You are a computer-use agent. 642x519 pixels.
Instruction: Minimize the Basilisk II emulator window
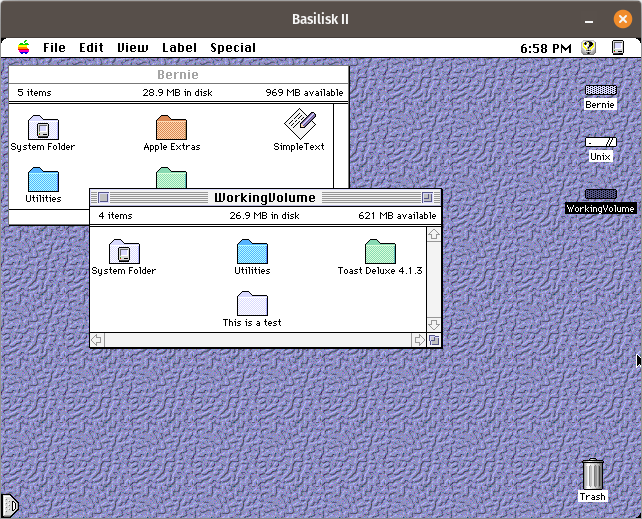[589, 19]
